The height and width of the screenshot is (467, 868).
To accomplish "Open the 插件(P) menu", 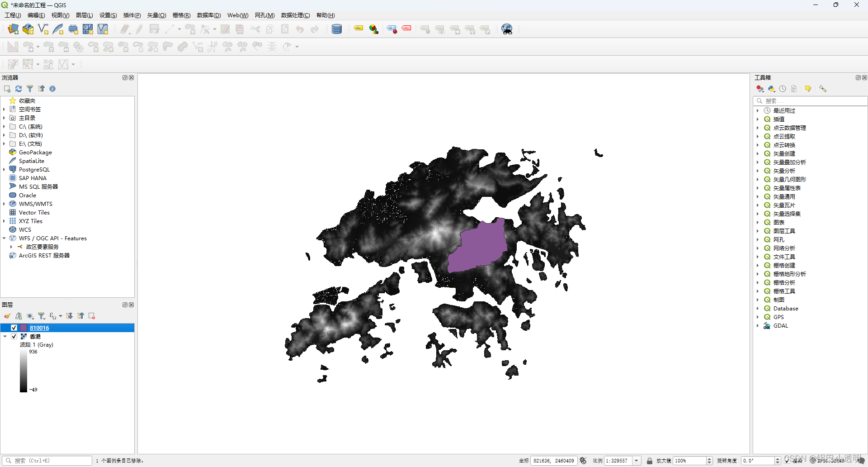I will [x=132, y=15].
